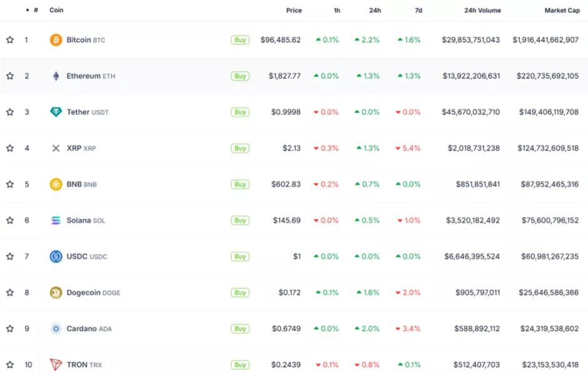Click the TRON red logo icon
This screenshot has width=588, height=375.
coord(56,364)
